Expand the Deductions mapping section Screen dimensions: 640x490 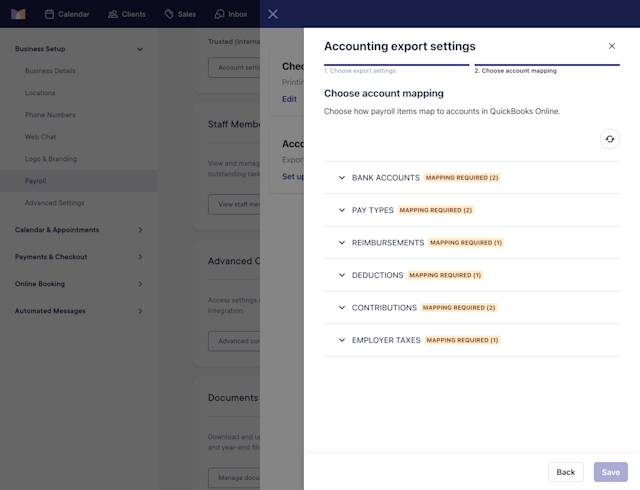(472, 275)
